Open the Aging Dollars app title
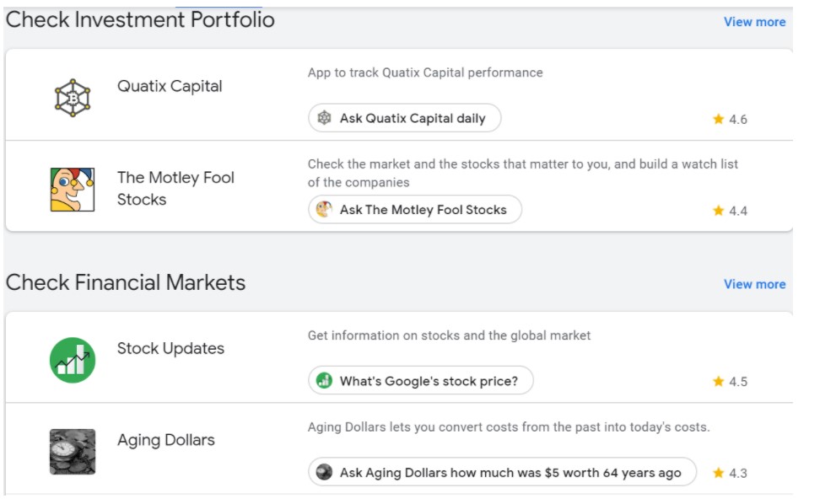The height and width of the screenshot is (504, 820). [165, 440]
